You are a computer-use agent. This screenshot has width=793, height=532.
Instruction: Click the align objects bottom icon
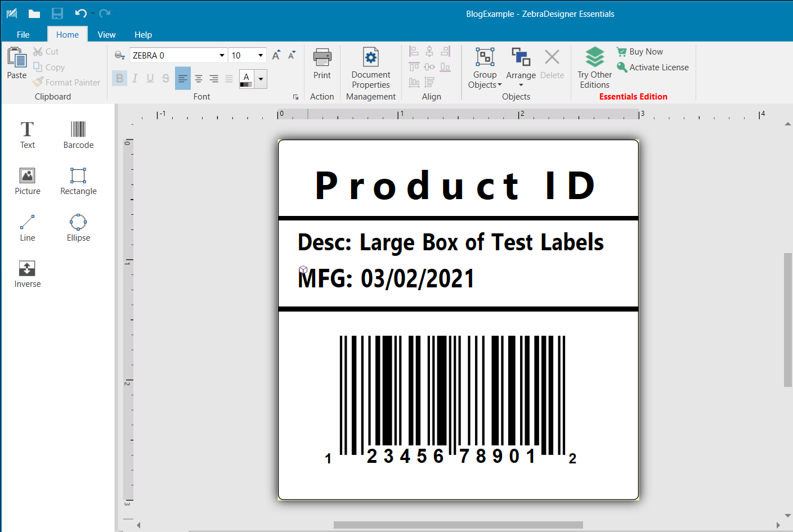[x=445, y=67]
